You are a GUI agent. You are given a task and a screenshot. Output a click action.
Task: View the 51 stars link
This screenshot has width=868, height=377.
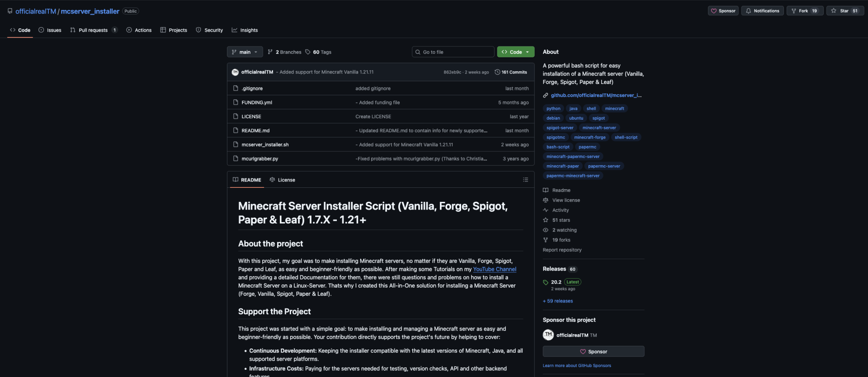557,220
